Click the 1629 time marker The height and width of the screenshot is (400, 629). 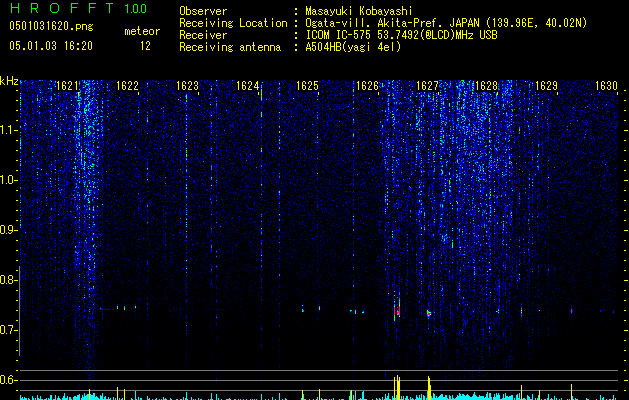pyautogui.click(x=547, y=86)
